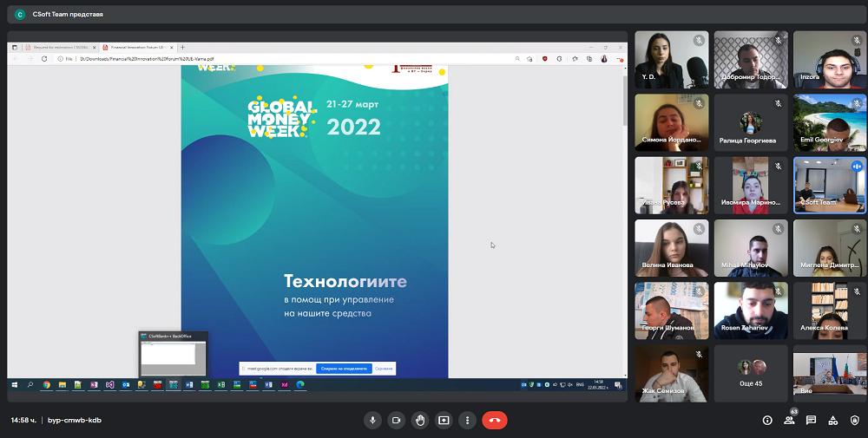Click the browser back arrow

(x=16, y=59)
